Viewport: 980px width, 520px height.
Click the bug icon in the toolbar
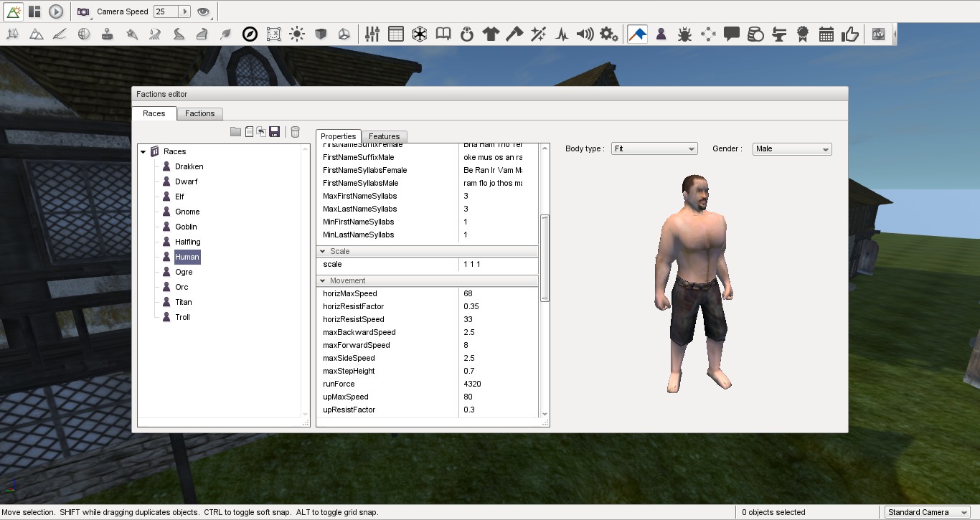tap(684, 33)
